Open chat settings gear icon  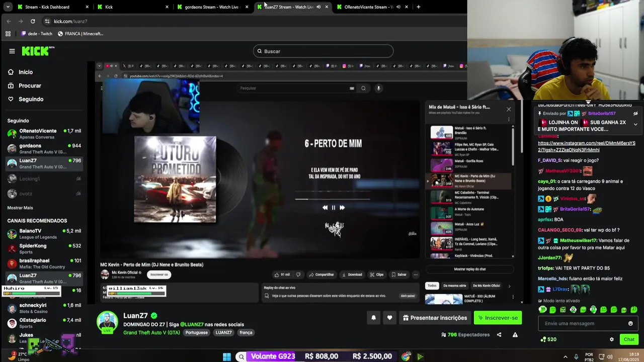click(612, 339)
